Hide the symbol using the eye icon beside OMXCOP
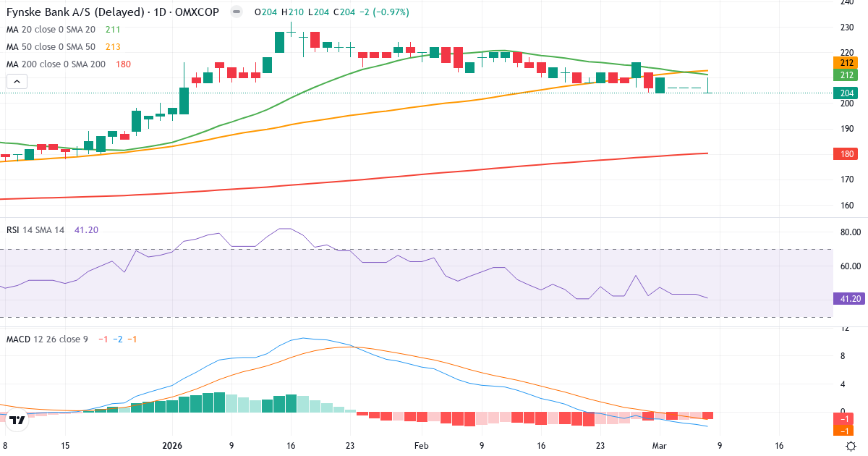The width and height of the screenshot is (868, 456). (235, 12)
